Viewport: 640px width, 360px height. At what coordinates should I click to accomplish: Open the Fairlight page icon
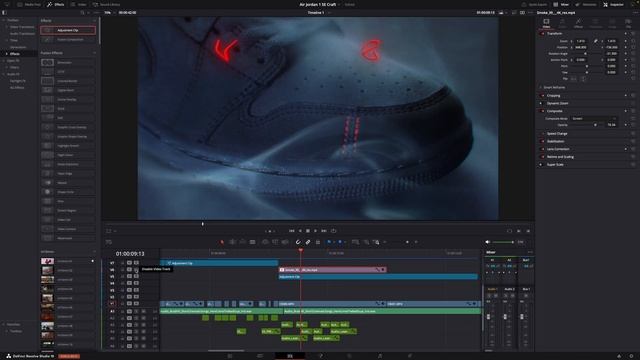click(x=380, y=356)
